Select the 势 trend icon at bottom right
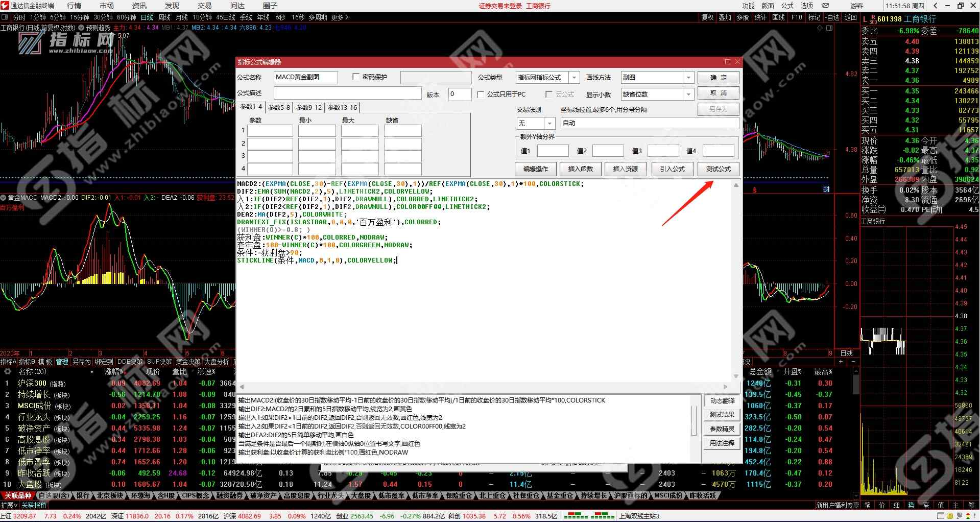The height and width of the screenshot is (522, 980). [911, 505]
